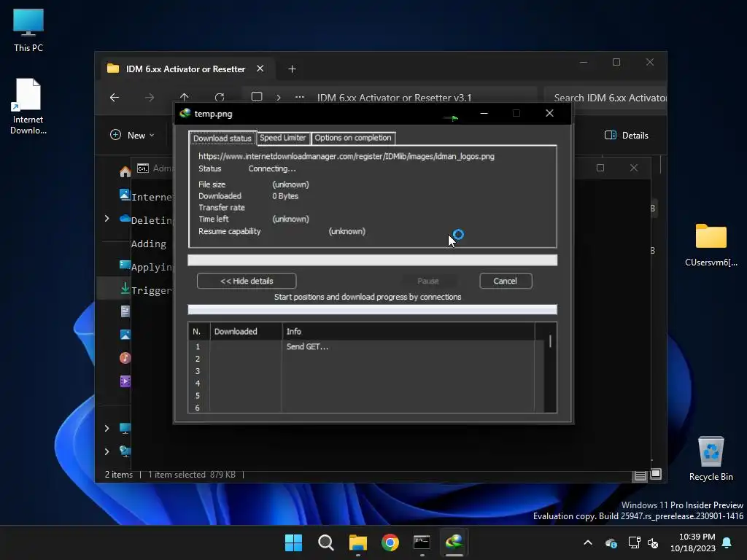Click the main download progress bar
The image size is (747, 560).
[373, 260]
